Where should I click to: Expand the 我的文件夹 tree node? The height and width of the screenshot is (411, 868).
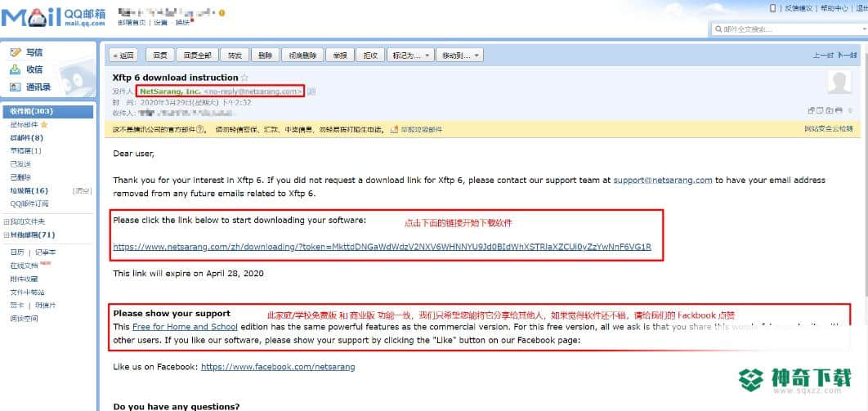(x=7, y=221)
